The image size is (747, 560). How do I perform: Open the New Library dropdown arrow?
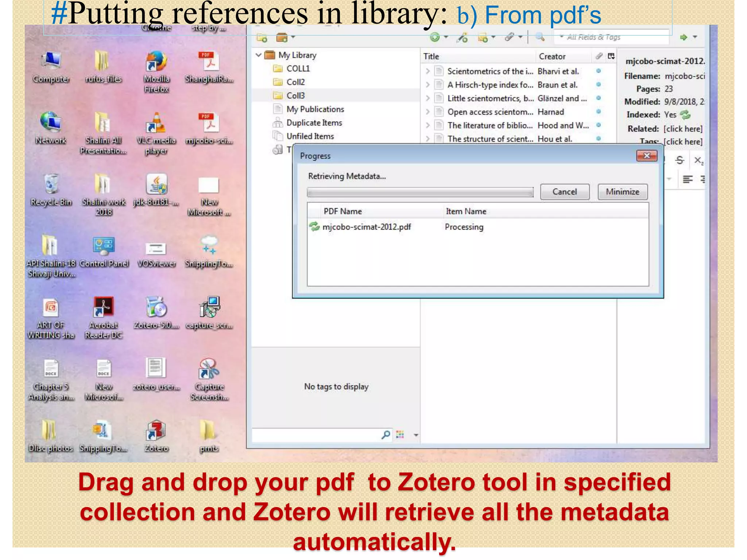coord(293,37)
